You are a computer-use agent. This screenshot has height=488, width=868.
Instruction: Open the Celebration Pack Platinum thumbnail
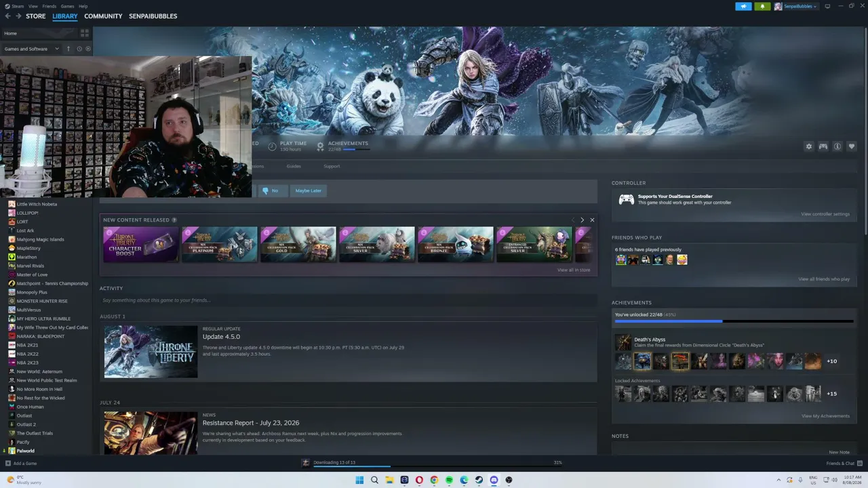pos(220,244)
